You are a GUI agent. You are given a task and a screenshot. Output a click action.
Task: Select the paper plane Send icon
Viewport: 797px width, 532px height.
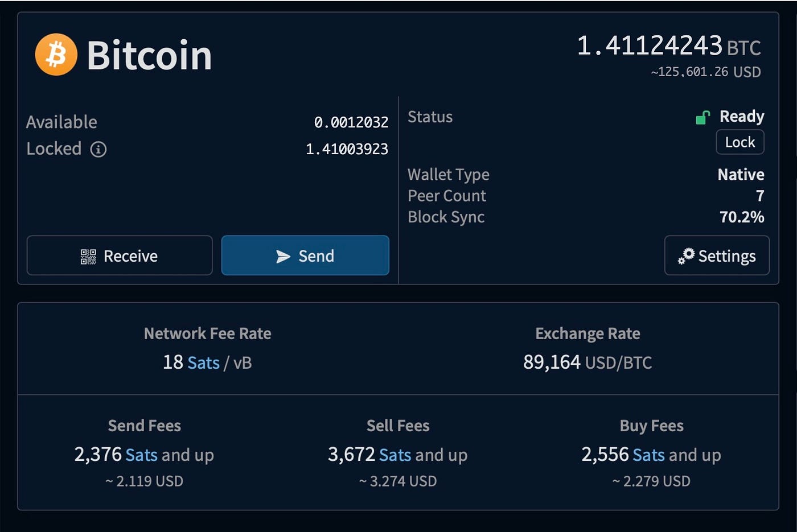(283, 256)
